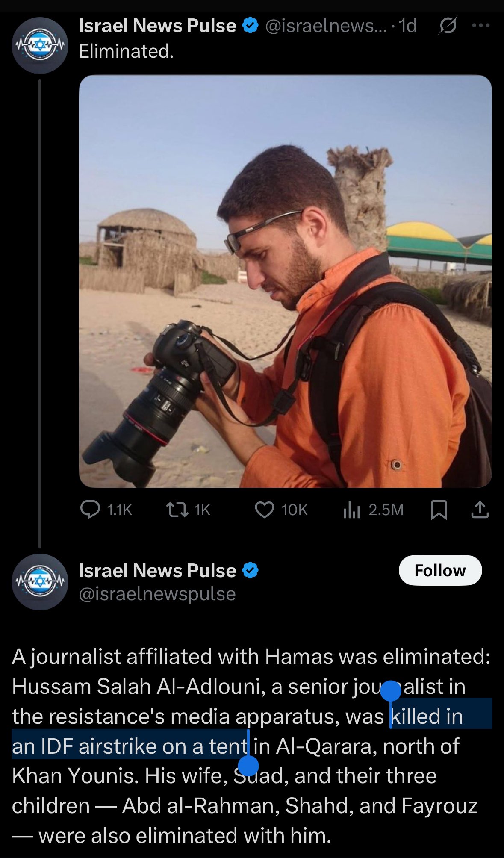Open second Israel News Pulse avatar
The height and width of the screenshot is (858, 504).
40,582
